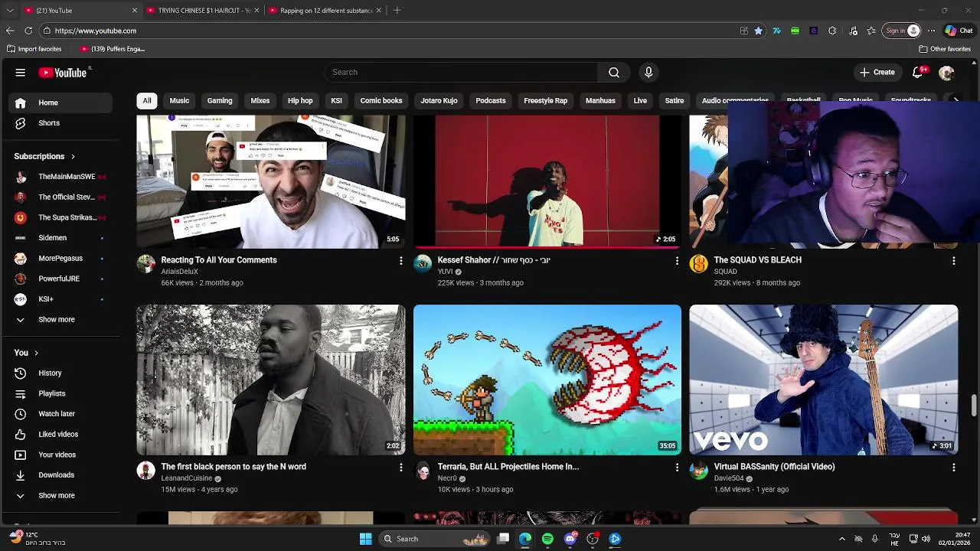Open Watch later in sidebar
The image size is (980, 551).
[x=60, y=414]
